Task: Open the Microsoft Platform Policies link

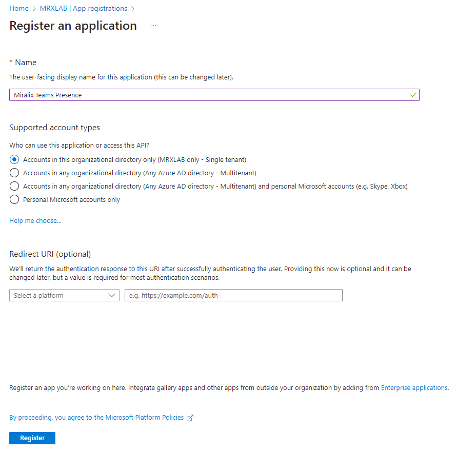Action: (96, 418)
